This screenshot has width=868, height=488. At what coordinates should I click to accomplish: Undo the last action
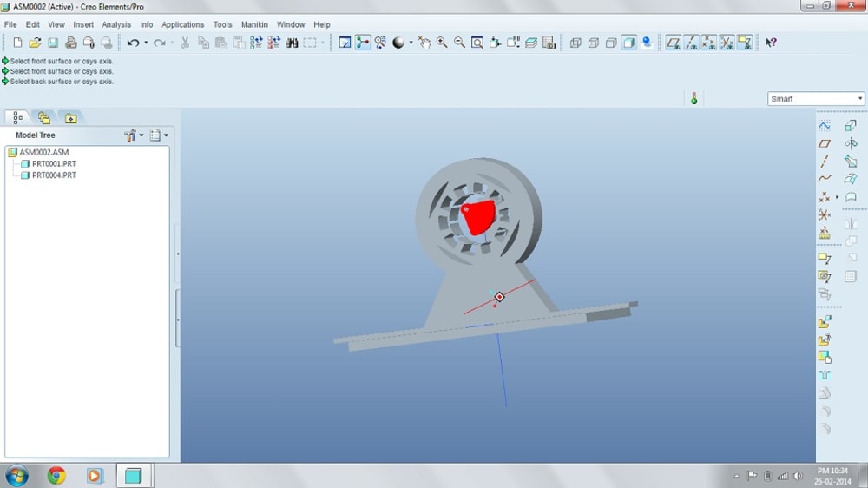[x=133, y=43]
